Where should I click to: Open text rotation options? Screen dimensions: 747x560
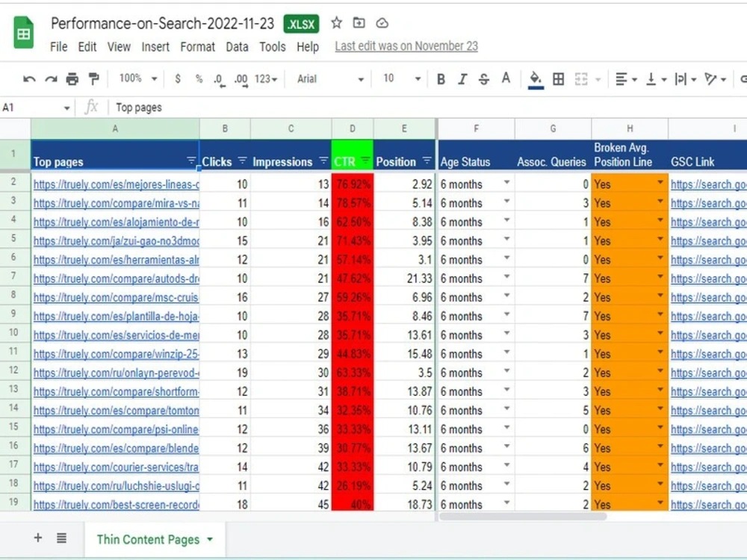click(x=715, y=79)
